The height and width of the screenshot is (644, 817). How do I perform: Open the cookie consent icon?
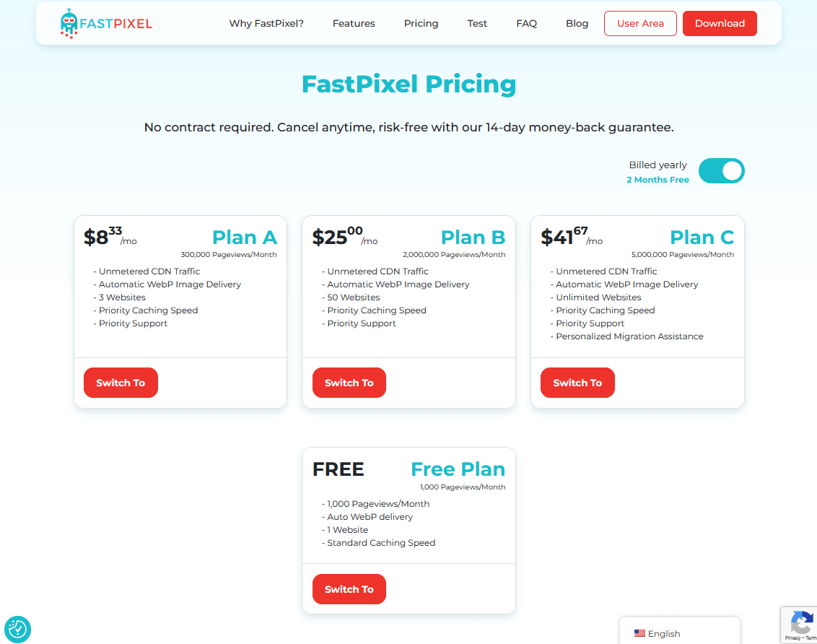(18, 630)
